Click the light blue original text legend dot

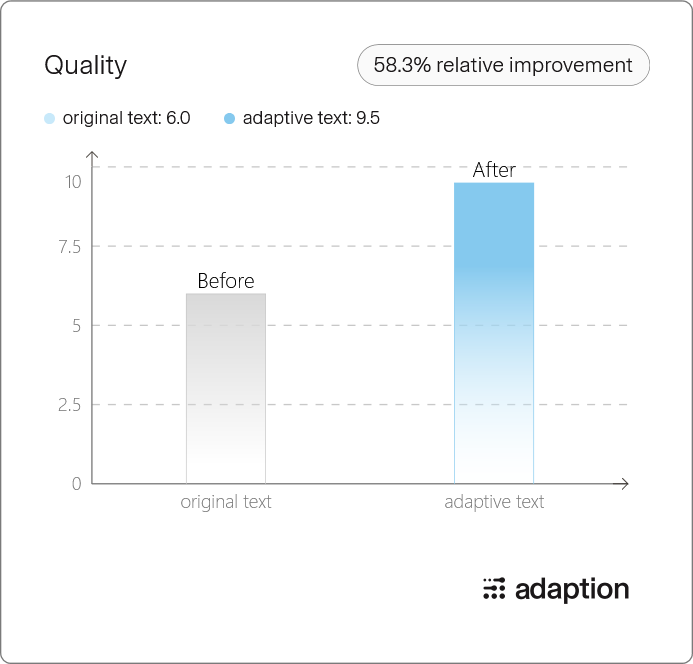pos(50,118)
